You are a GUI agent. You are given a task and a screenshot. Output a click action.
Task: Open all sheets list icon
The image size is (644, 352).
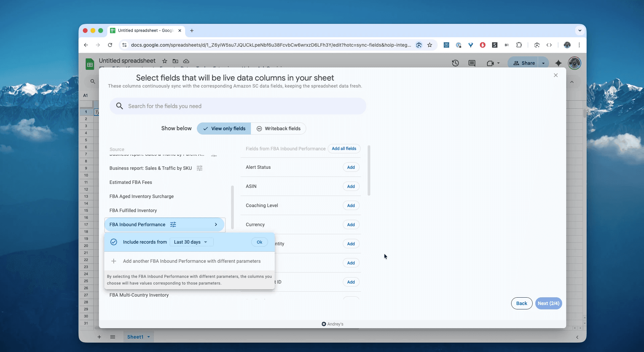pyautogui.click(x=113, y=337)
